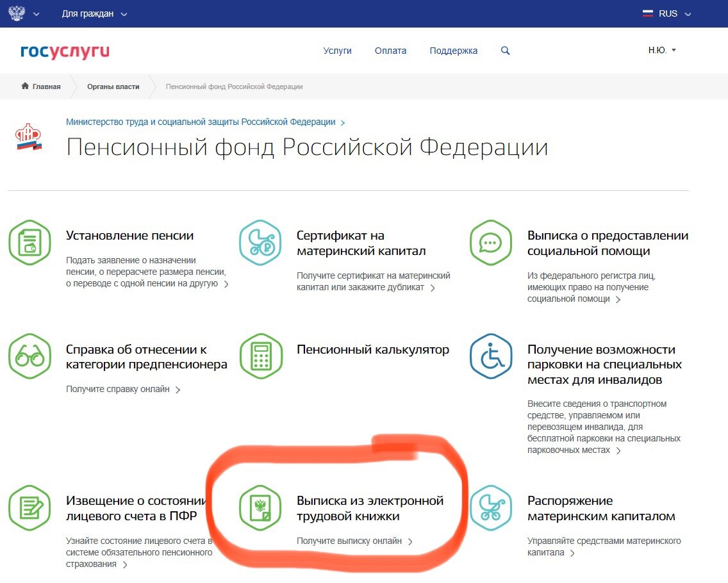Go to 'Органы власти' breadcrumb

pyautogui.click(x=113, y=86)
